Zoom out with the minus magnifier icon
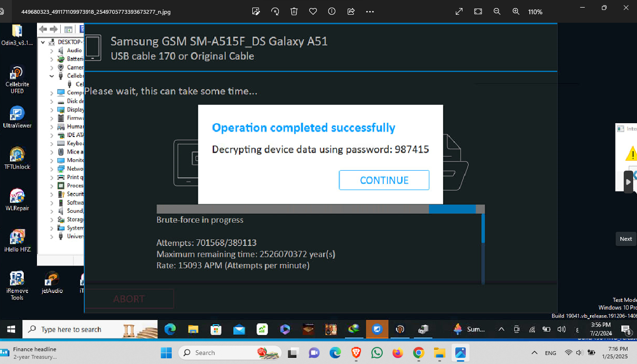The height and width of the screenshot is (364, 637). point(497,11)
